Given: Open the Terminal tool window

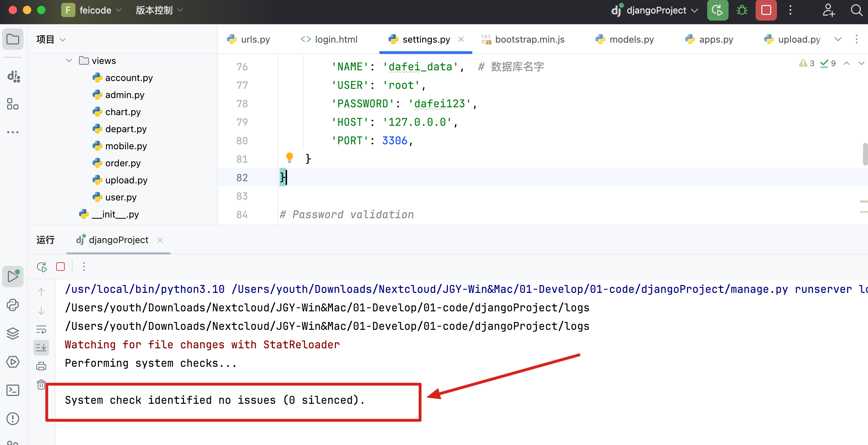Looking at the screenshot, I should (x=13, y=390).
